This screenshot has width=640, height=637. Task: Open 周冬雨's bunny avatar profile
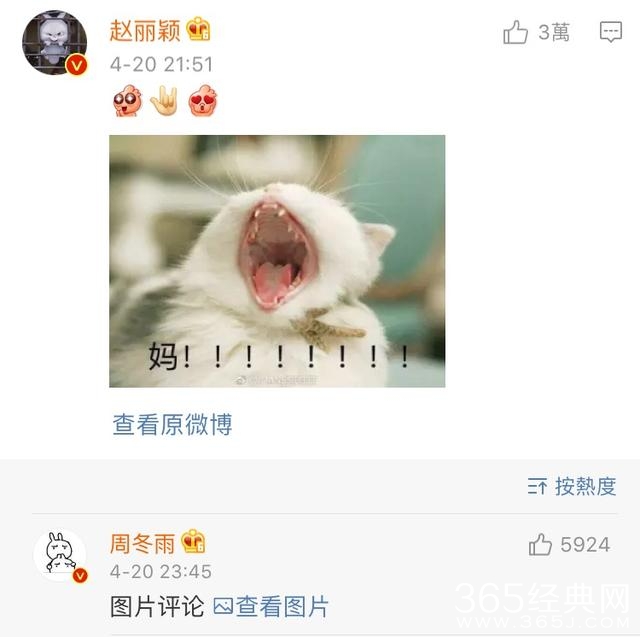(x=60, y=555)
